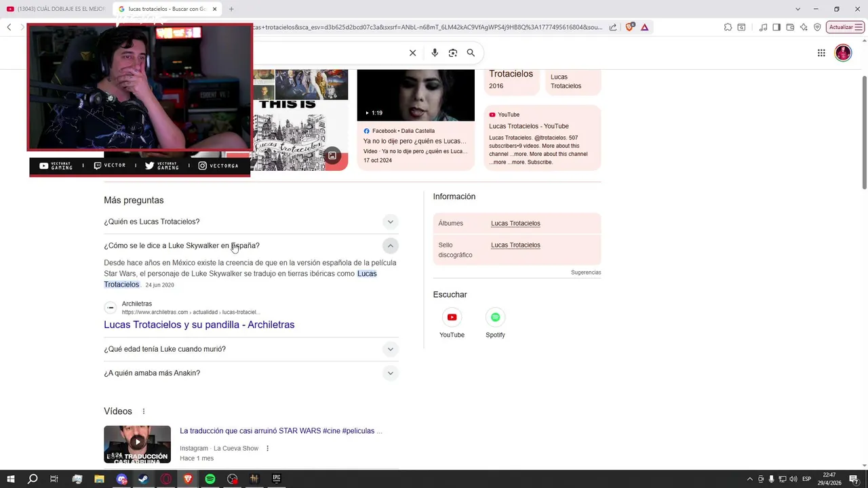Open the taskbar clock showing 22:47
The width and height of the screenshot is (868, 488).
pyautogui.click(x=829, y=479)
